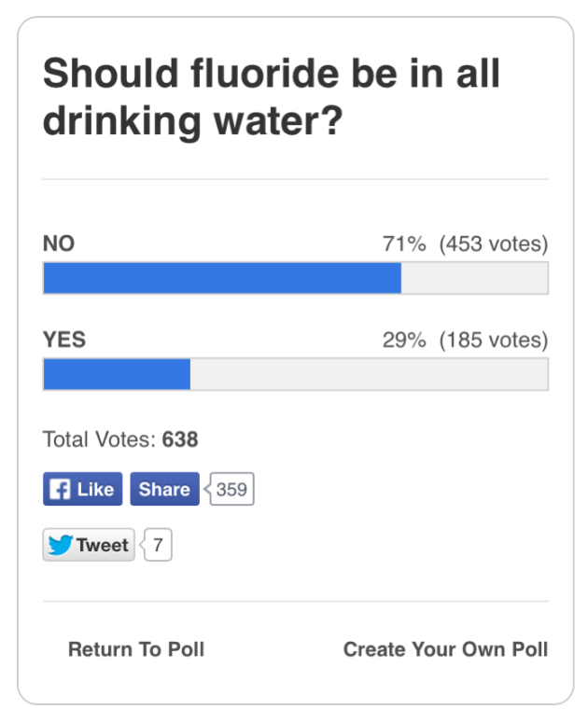Click the blue YES result bar
588x723 pixels.
pos(117,374)
